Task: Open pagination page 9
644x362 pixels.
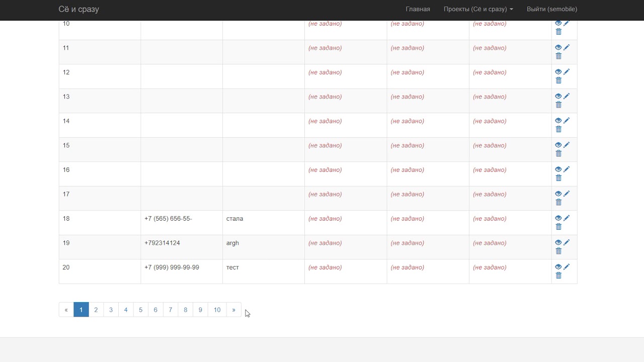Action: (x=200, y=310)
